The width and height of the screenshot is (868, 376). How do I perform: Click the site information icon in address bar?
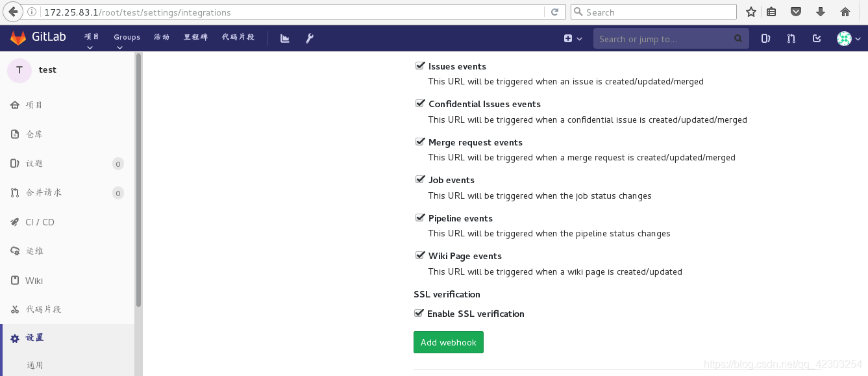(32, 12)
